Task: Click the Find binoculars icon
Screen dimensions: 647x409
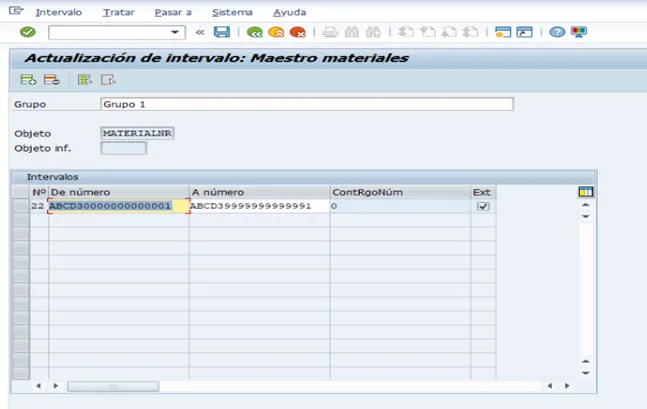Action: [352, 32]
